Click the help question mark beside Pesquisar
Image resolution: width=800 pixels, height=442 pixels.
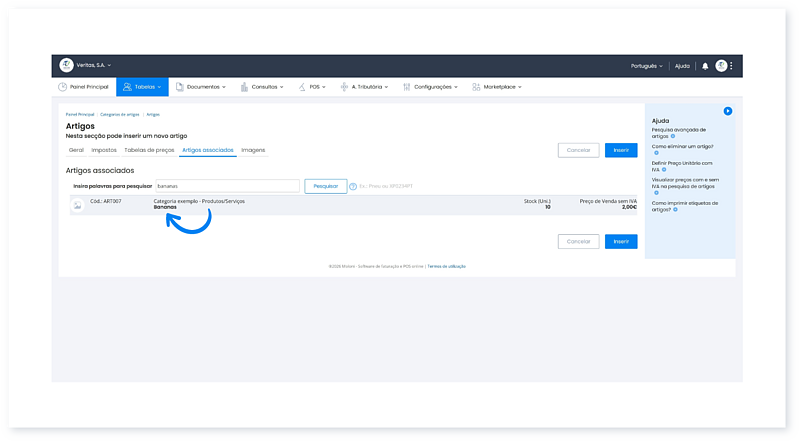tap(353, 186)
